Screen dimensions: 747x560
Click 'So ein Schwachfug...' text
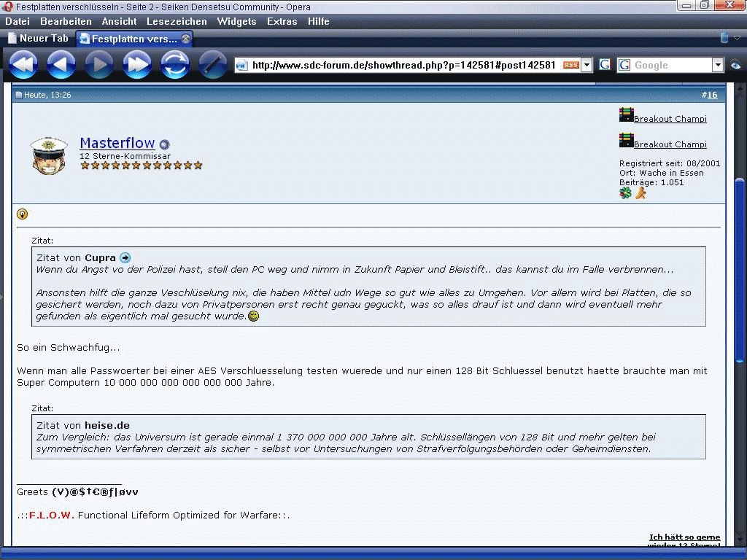tap(68, 348)
